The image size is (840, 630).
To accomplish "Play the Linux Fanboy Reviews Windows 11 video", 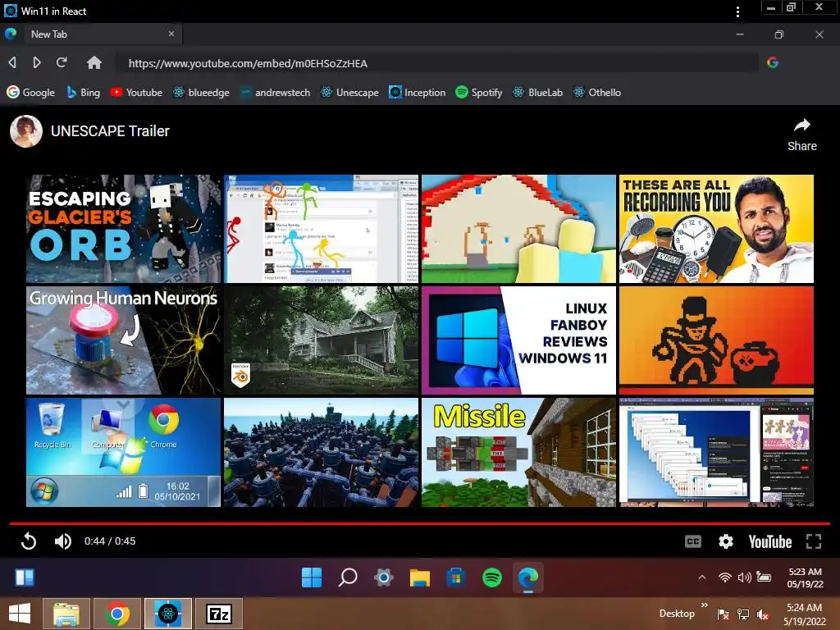I will 518,340.
